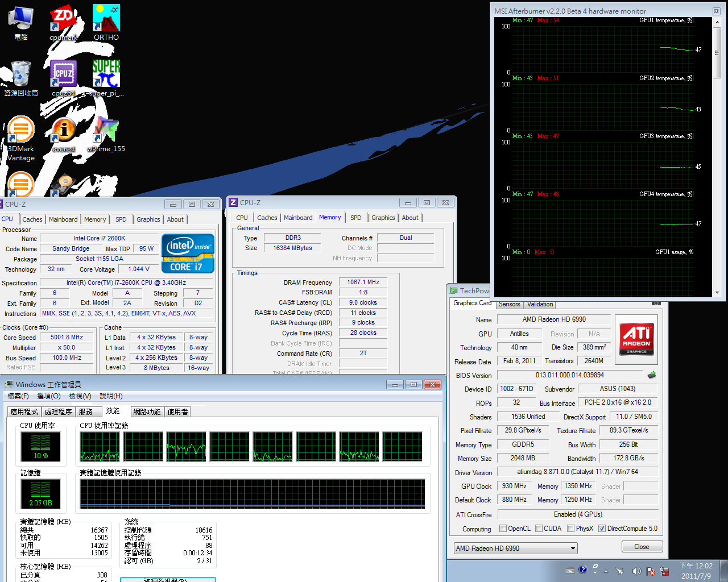Click the '1067.1 MHz' DRAM frequency value
This screenshot has height=582, width=728.
(363, 282)
